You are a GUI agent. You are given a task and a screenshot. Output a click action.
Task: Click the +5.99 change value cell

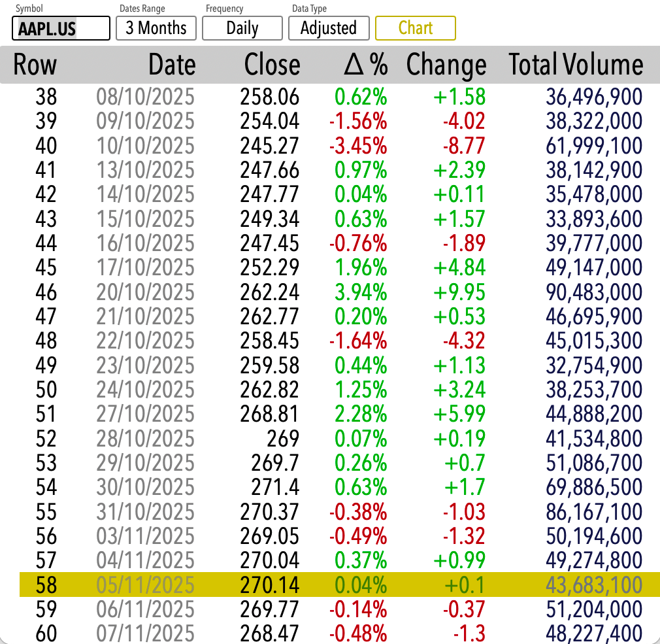tap(459, 414)
